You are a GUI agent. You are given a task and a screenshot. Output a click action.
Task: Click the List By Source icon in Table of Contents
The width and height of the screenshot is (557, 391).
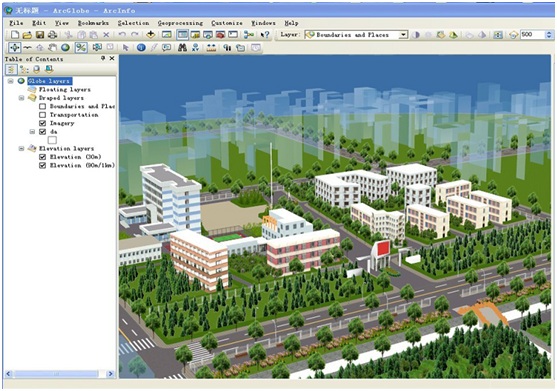point(24,69)
